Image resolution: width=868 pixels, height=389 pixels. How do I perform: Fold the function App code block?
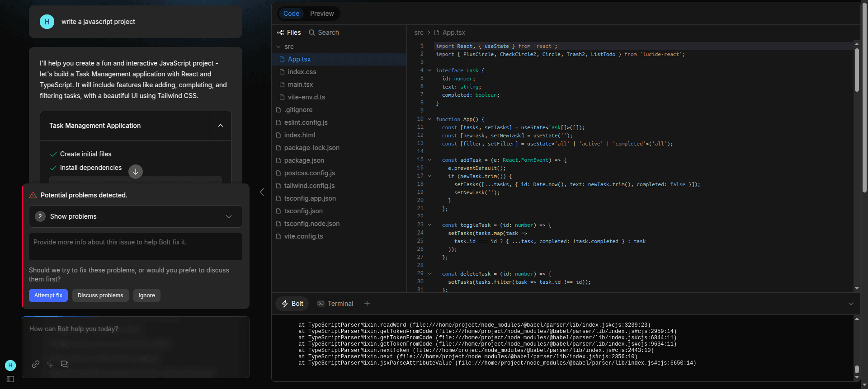429,119
